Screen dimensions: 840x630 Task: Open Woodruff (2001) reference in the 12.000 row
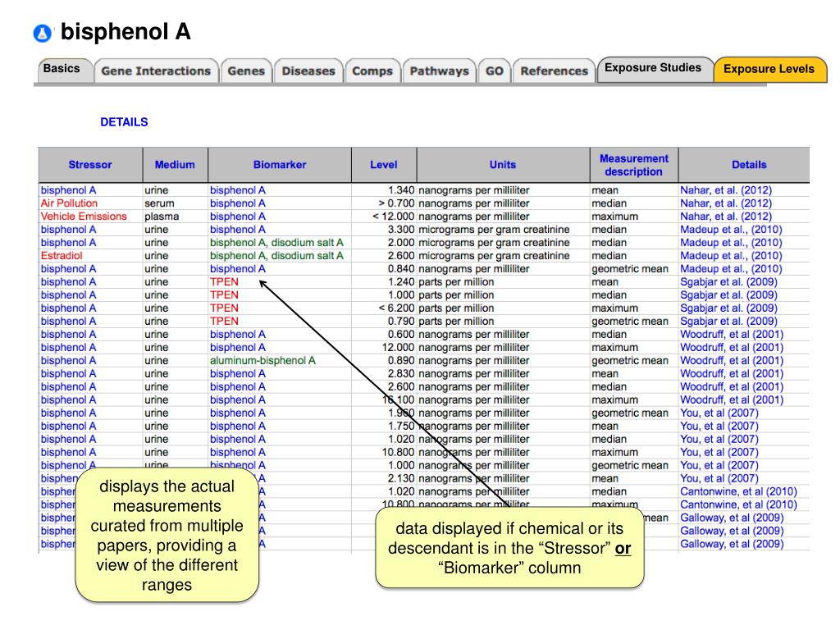732,348
